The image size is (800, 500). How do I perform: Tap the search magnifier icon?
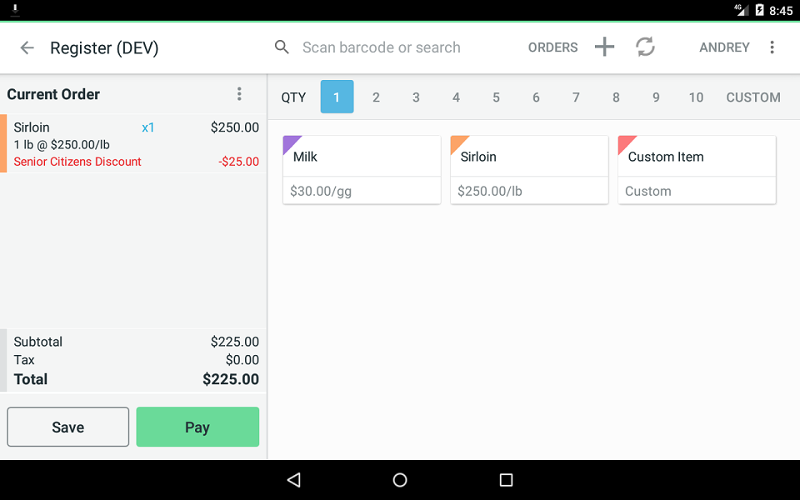coord(282,47)
